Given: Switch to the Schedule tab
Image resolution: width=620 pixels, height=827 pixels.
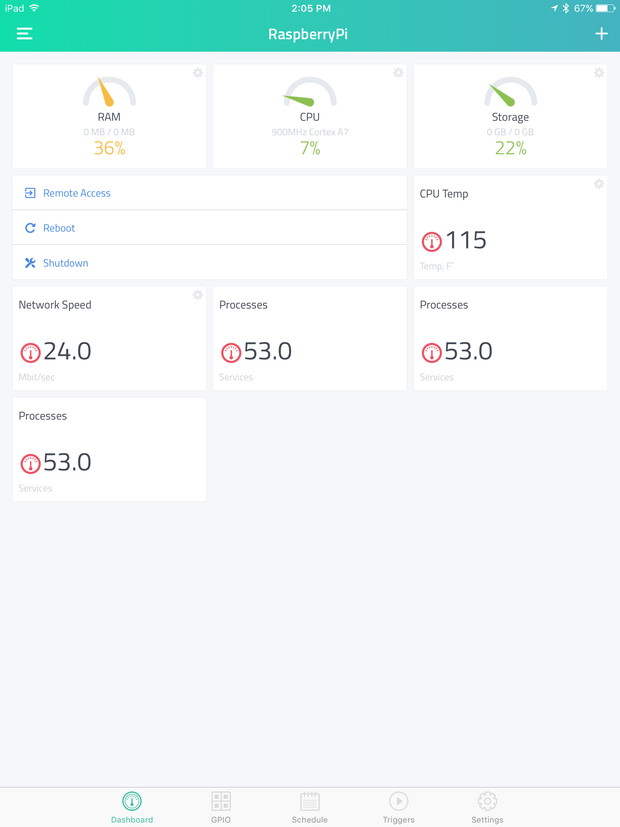Looking at the screenshot, I should (x=309, y=807).
